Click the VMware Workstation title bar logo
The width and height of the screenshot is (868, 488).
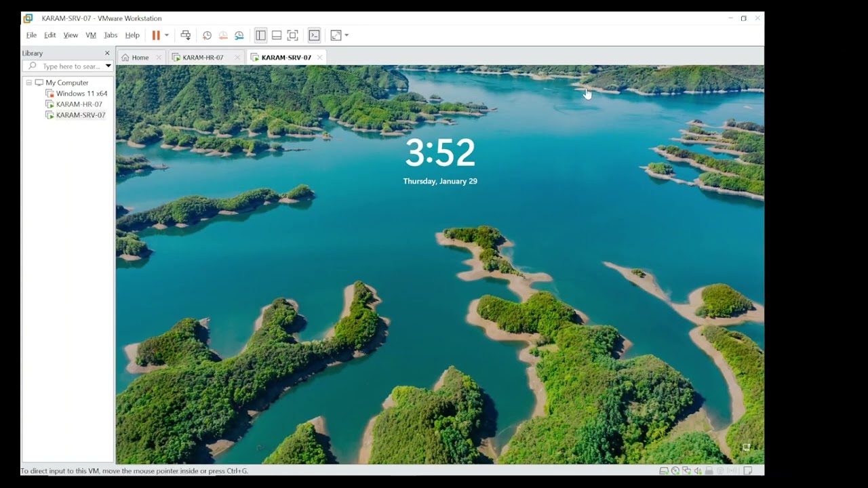click(x=28, y=18)
